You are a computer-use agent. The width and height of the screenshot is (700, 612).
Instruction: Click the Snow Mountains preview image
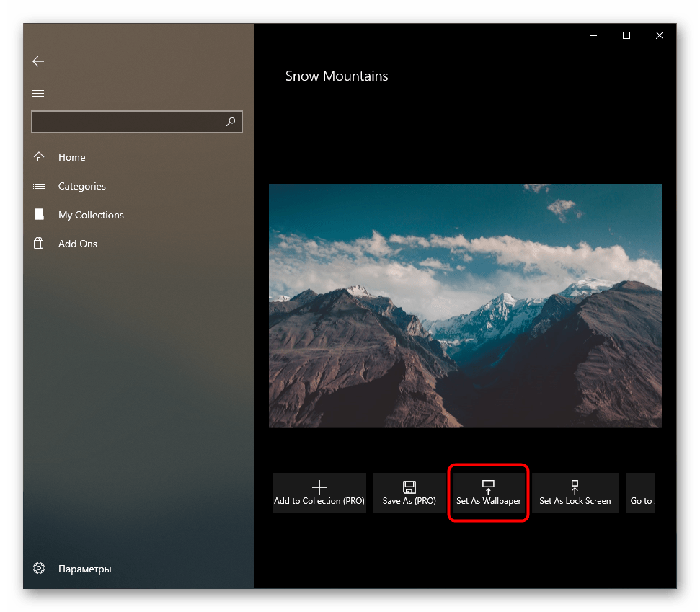click(465, 306)
